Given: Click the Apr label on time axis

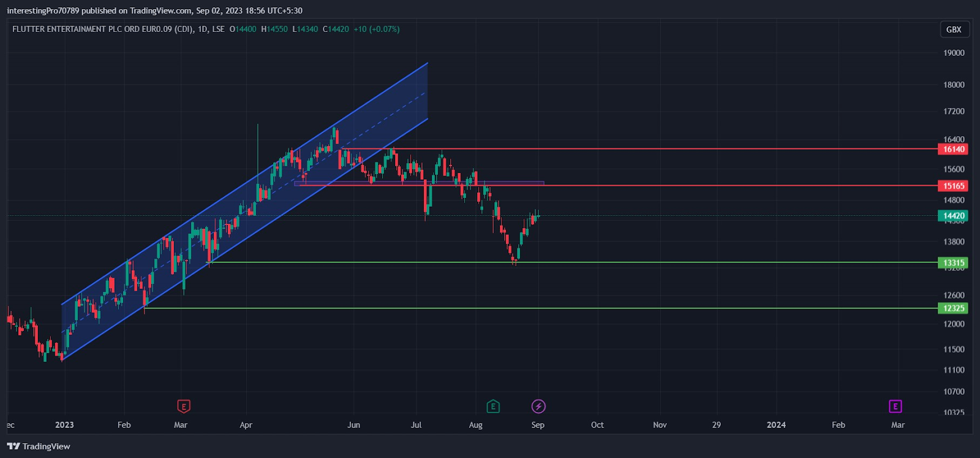Looking at the screenshot, I should click(246, 425).
